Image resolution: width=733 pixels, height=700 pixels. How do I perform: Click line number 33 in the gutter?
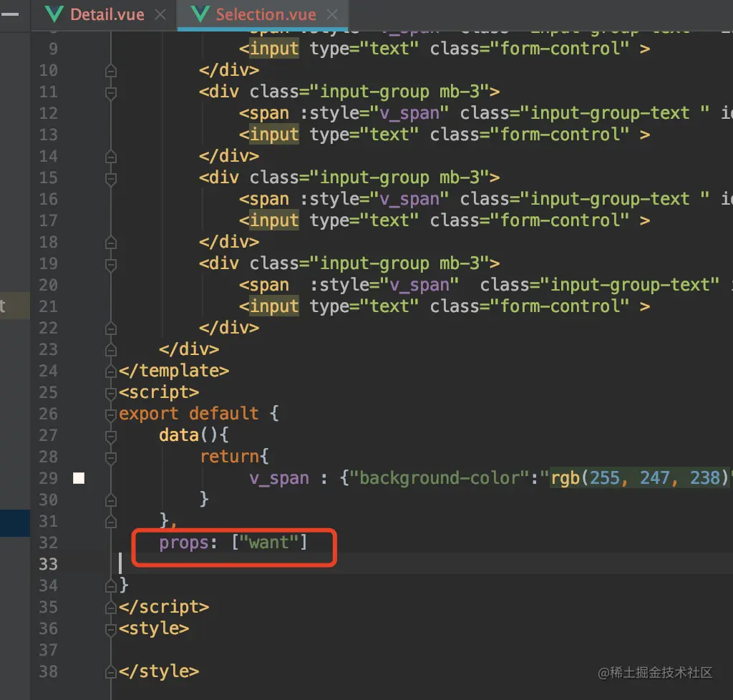(48, 564)
